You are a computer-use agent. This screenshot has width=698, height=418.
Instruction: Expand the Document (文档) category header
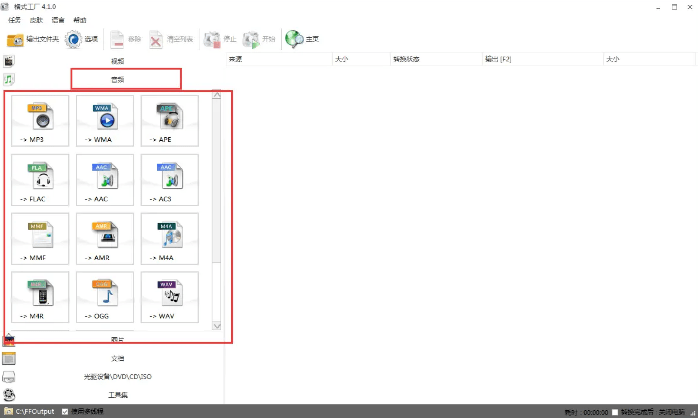[x=118, y=358]
